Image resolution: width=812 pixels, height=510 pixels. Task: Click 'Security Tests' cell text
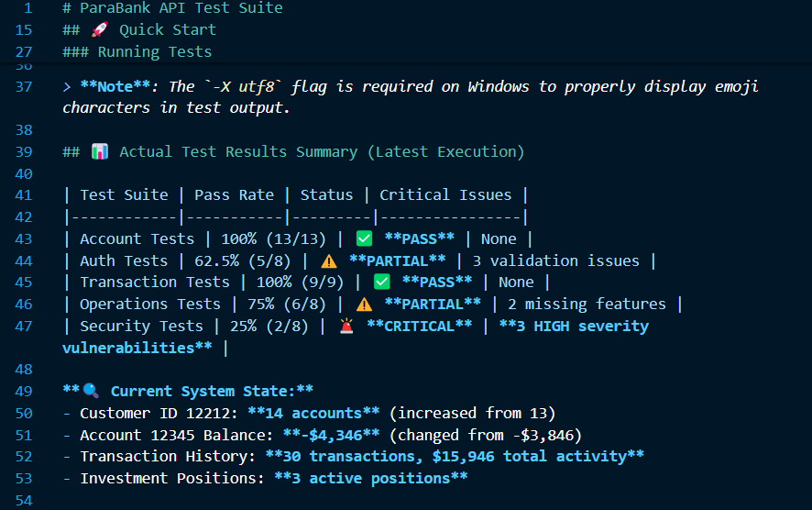[141, 326]
